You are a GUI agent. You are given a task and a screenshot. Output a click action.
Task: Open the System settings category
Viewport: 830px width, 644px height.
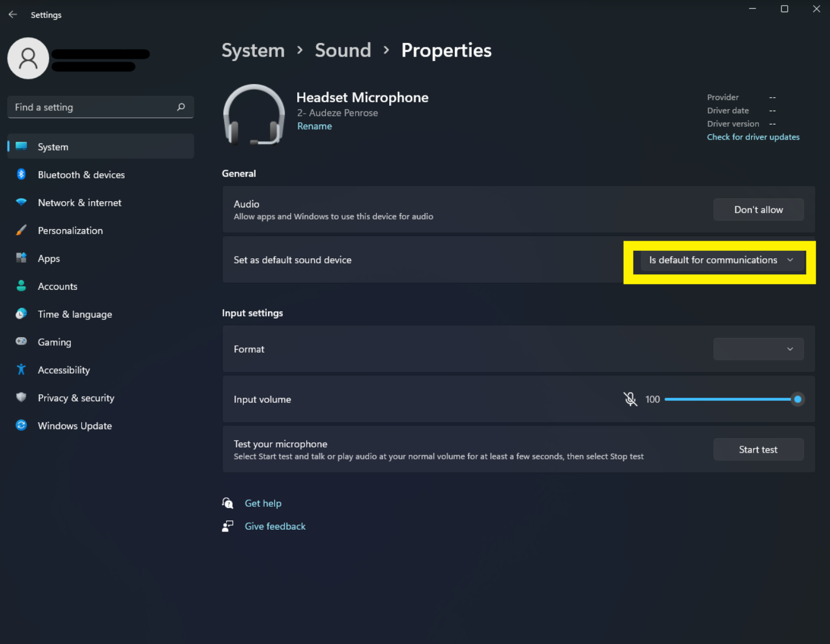point(101,146)
